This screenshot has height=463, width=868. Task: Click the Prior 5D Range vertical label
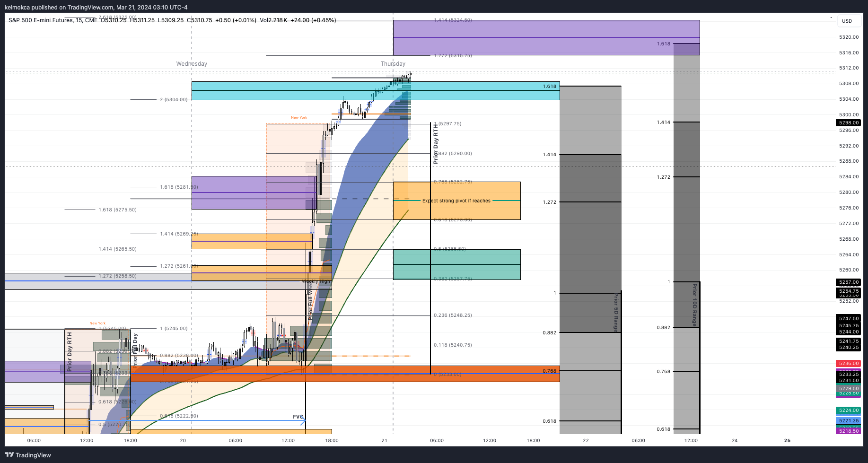point(616,312)
